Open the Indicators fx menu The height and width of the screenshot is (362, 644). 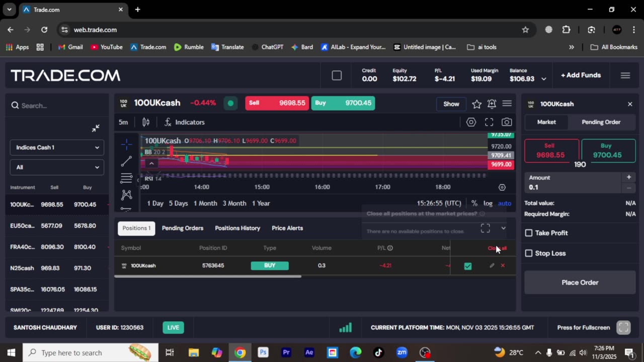click(184, 122)
